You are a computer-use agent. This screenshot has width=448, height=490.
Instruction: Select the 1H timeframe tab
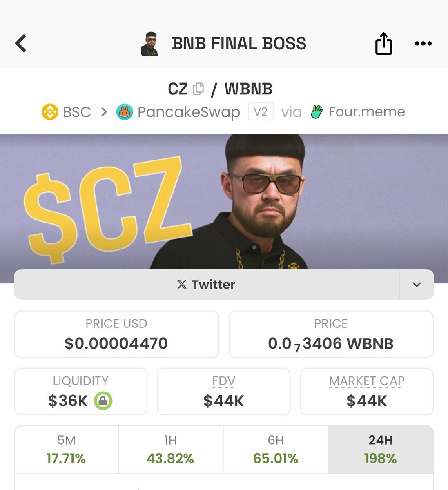point(171,450)
